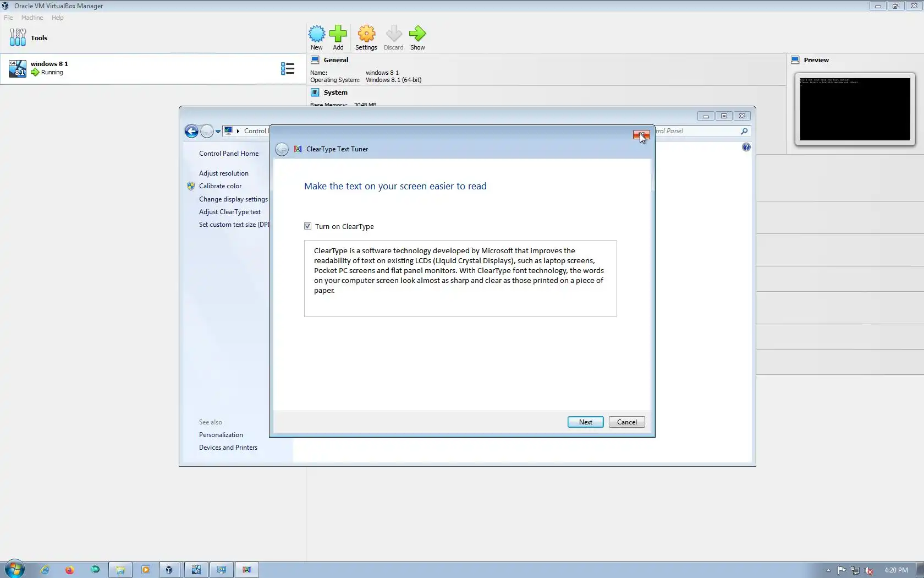Image resolution: width=924 pixels, height=578 pixels.
Task: Click the network tray icon
Action: point(855,570)
